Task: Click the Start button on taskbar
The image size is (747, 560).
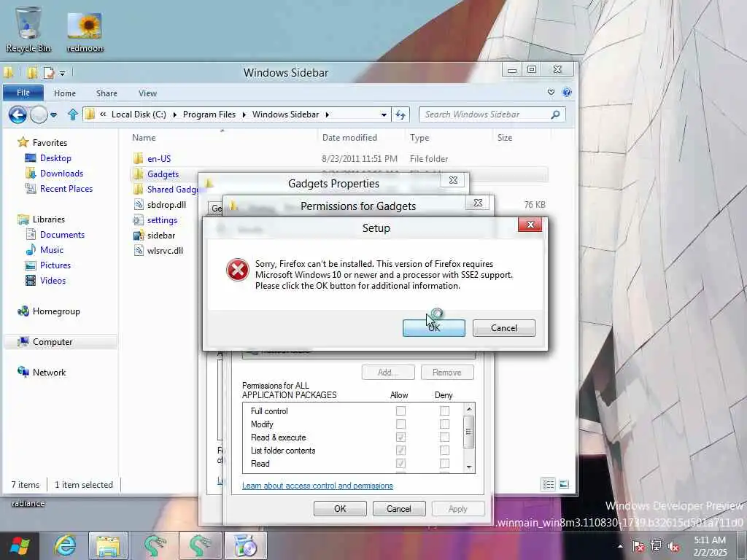Action: tap(19, 545)
